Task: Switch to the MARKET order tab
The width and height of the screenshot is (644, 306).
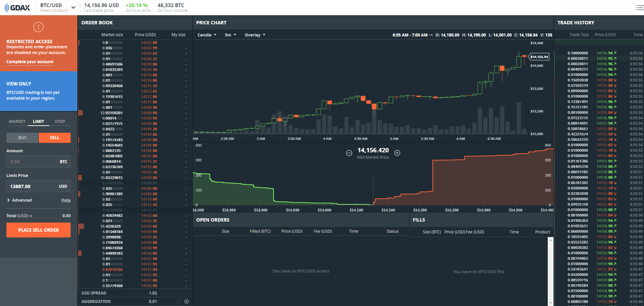Action: [17, 122]
